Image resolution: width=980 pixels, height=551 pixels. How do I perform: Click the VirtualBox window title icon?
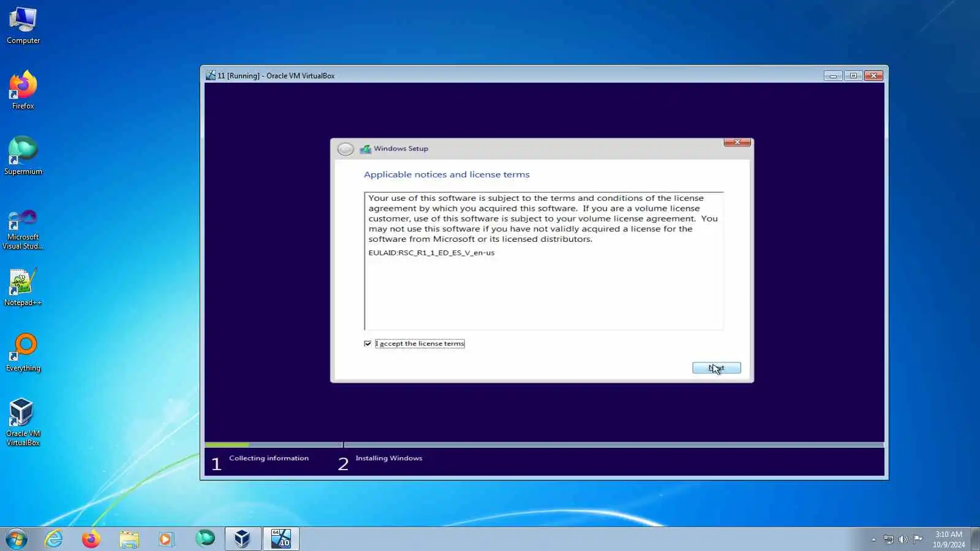pyautogui.click(x=211, y=75)
